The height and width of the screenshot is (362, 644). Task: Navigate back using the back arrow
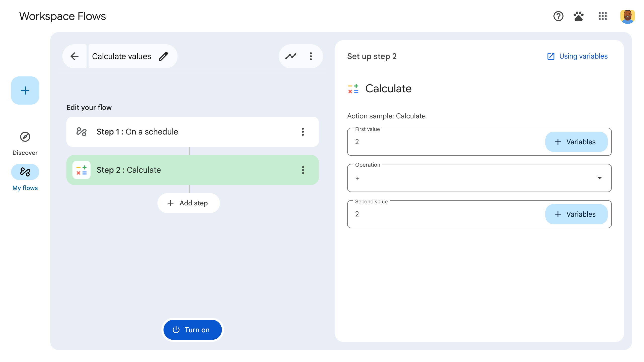74,56
